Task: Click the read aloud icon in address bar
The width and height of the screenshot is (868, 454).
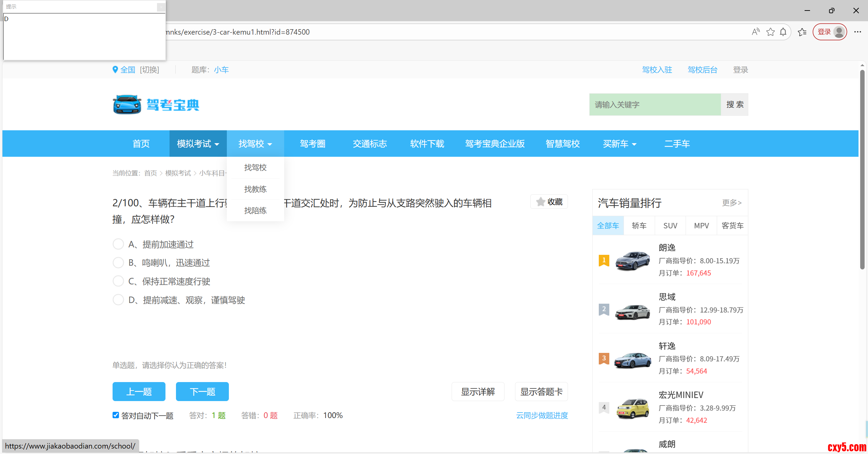Action: pyautogui.click(x=755, y=32)
